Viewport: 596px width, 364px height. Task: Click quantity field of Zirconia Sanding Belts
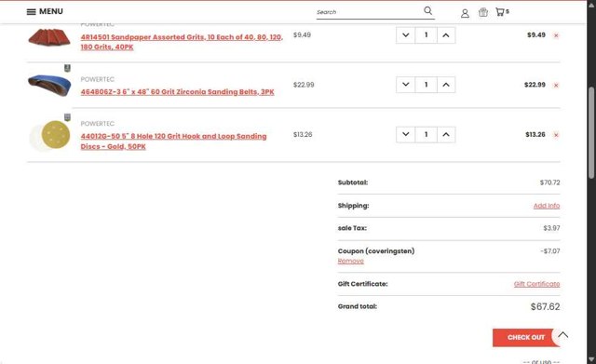426,85
